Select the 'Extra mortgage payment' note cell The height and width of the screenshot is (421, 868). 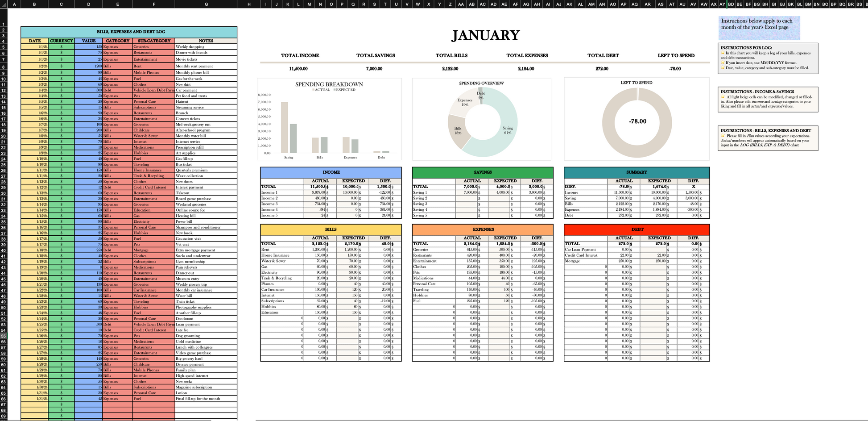[x=206, y=250]
